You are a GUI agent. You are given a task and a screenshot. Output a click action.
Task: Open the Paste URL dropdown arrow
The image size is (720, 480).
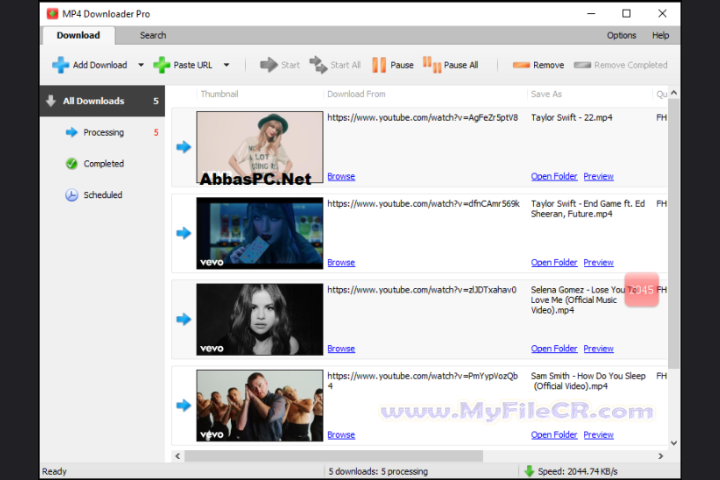click(x=226, y=65)
